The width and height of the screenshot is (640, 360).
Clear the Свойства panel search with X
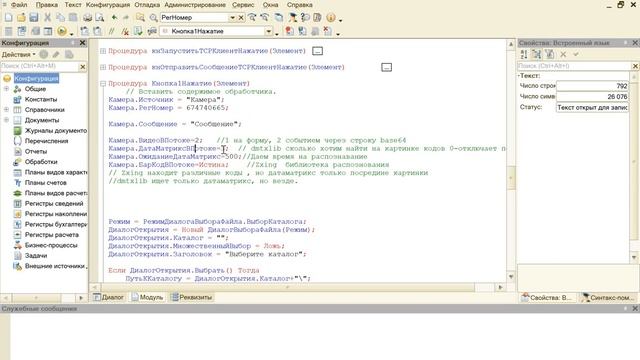(x=635, y=66)
